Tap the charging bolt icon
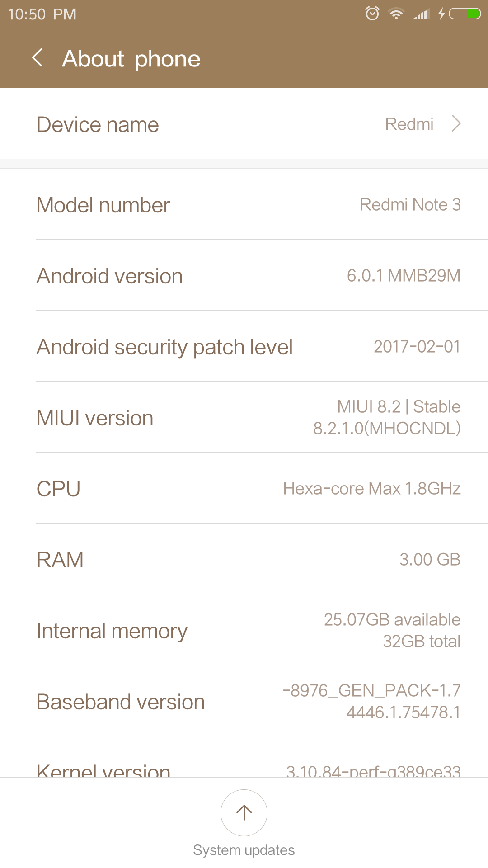Viewport: 488px width, 868px height. tap(441, 14)
